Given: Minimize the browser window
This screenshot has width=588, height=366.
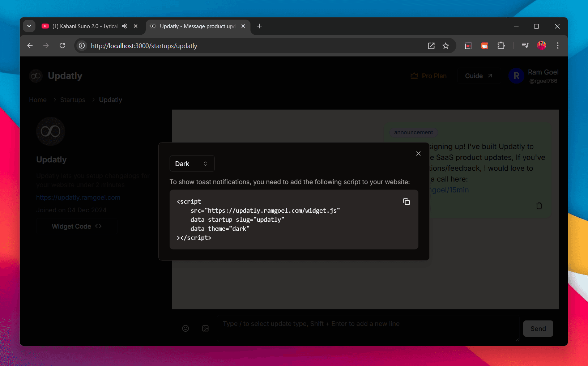Looking at the screenshot, I should 516,26.
